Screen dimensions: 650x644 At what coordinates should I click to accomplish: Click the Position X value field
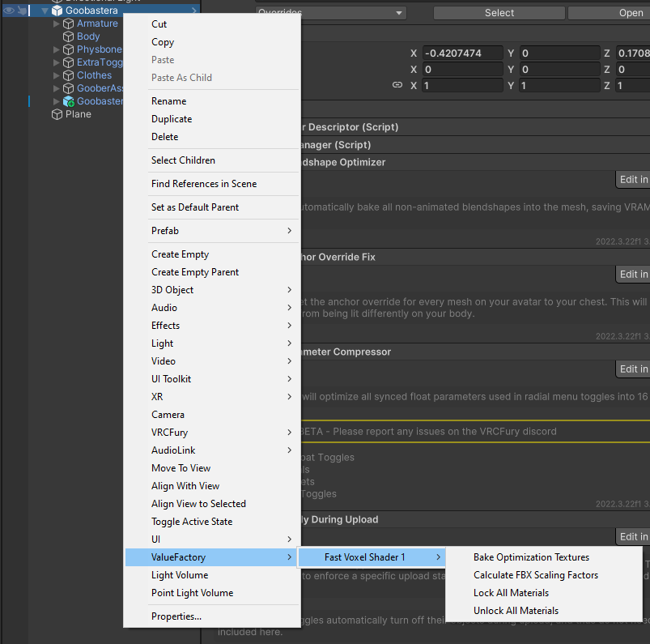pos(461,53)
